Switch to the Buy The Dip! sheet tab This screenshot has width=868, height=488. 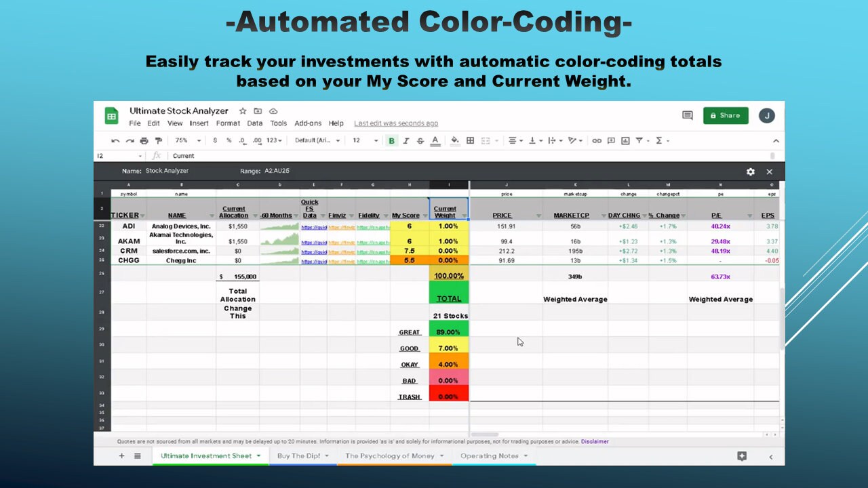[x=298, y=455]
